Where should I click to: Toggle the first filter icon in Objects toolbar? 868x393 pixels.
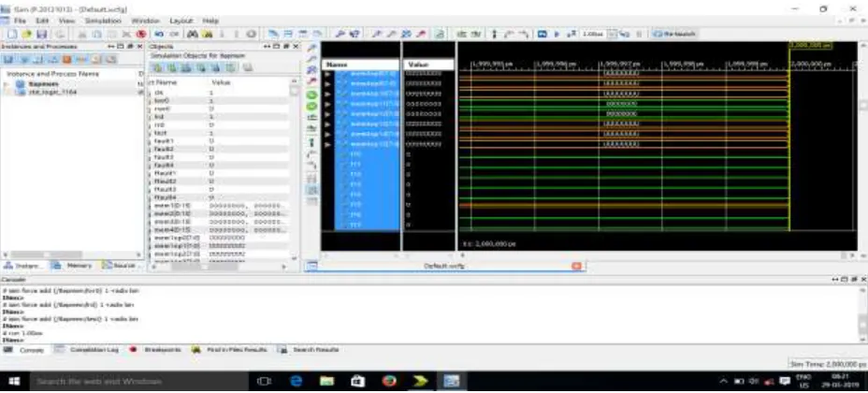[157, 67]
